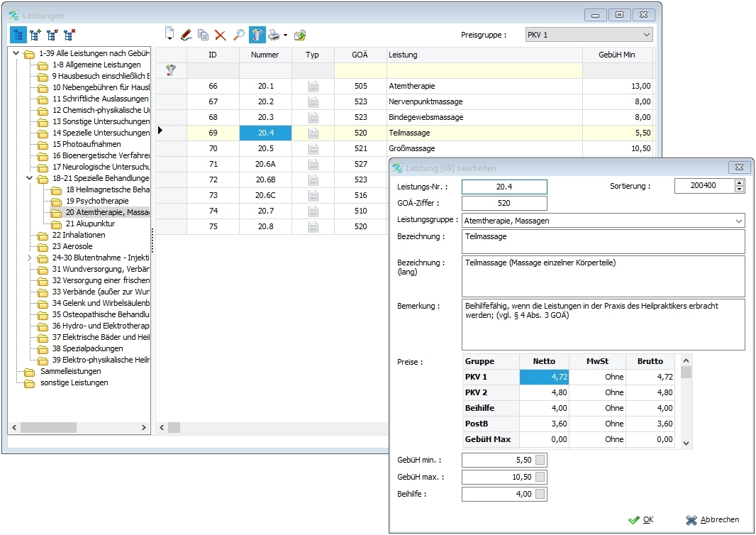Click the OK button
This screenshot has width=756, height=535.
coord(641,519)
